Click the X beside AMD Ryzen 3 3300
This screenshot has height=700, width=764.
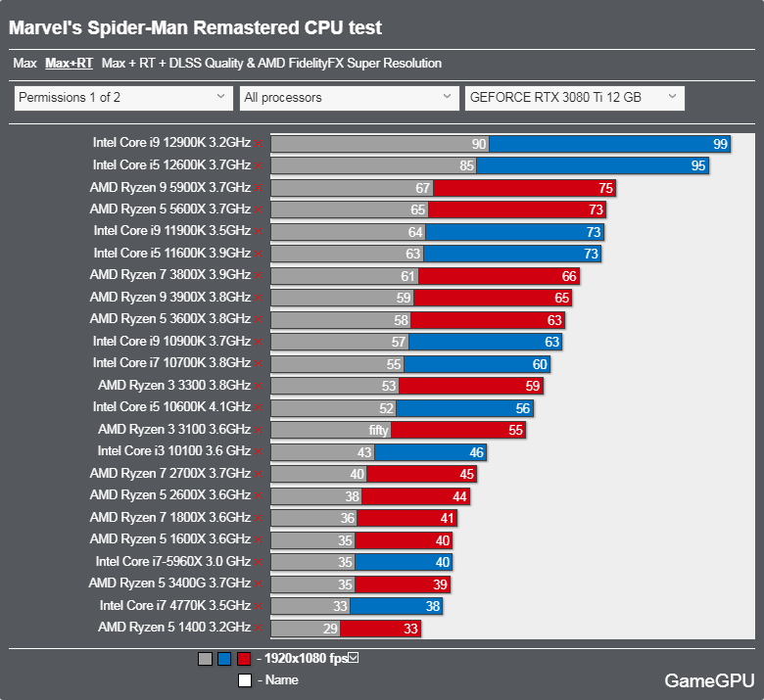[259, 387]
